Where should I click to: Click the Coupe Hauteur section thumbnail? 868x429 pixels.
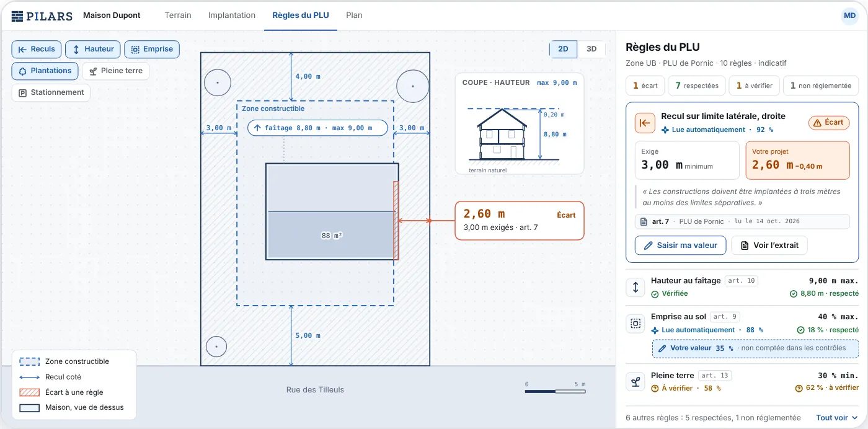click(x=520, y=123)
